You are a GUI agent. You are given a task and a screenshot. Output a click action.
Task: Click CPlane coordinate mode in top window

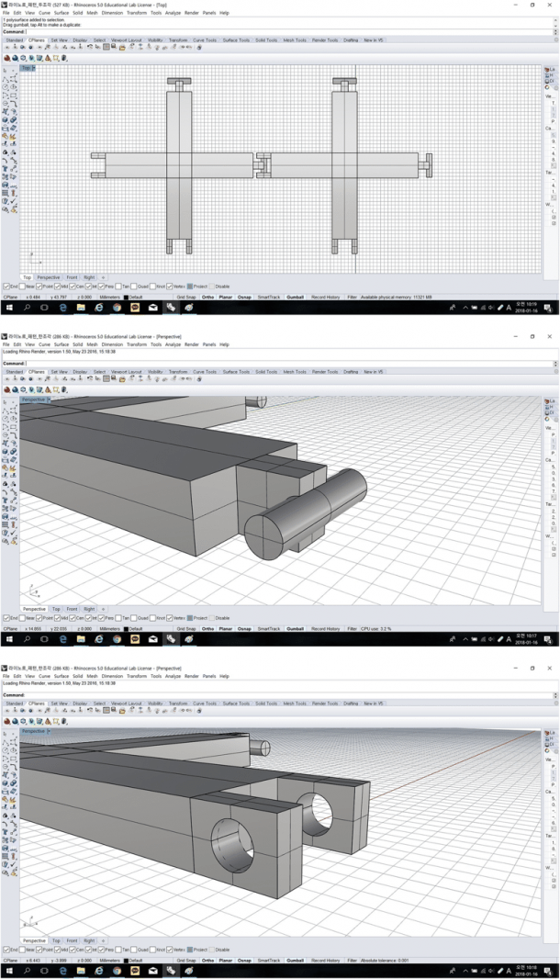click(11, 298)
